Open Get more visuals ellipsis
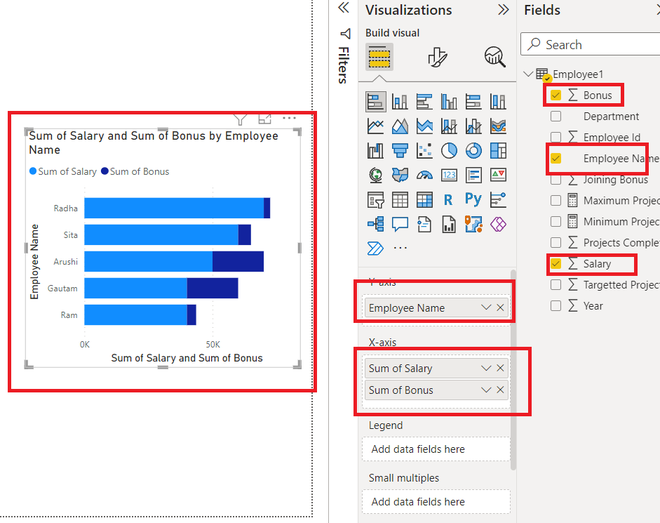 click(x=400, y=248)
